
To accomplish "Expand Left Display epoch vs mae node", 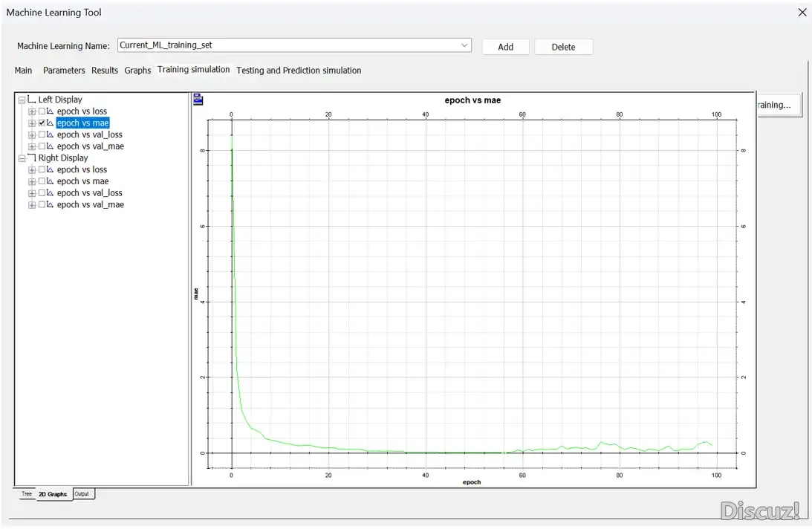I will pos(32,123).
